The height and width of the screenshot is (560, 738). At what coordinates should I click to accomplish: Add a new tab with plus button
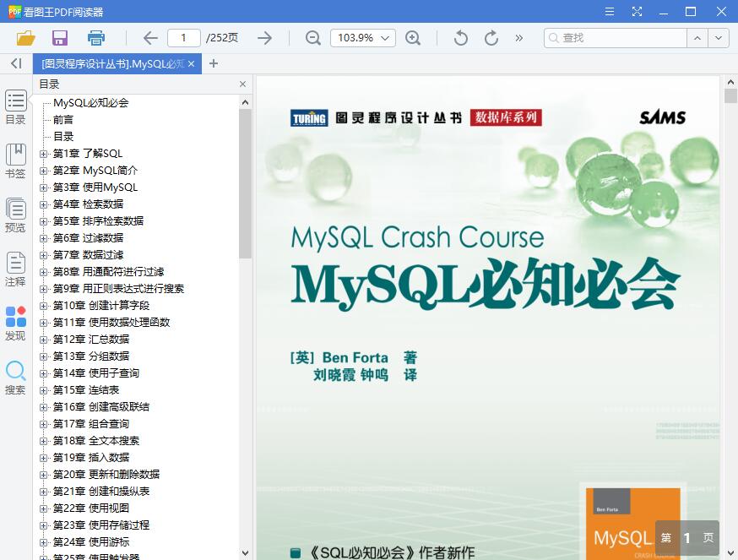[x=214, y=63]
